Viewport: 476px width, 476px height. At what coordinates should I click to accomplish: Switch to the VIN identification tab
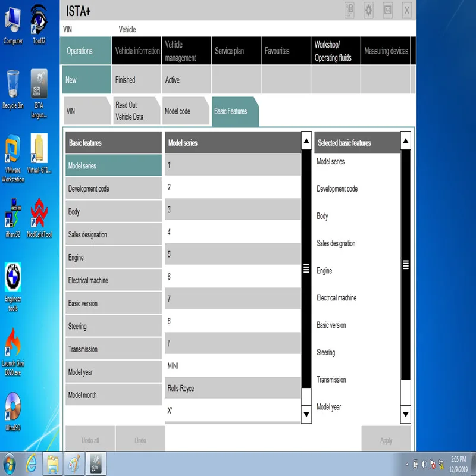point(87,111)
